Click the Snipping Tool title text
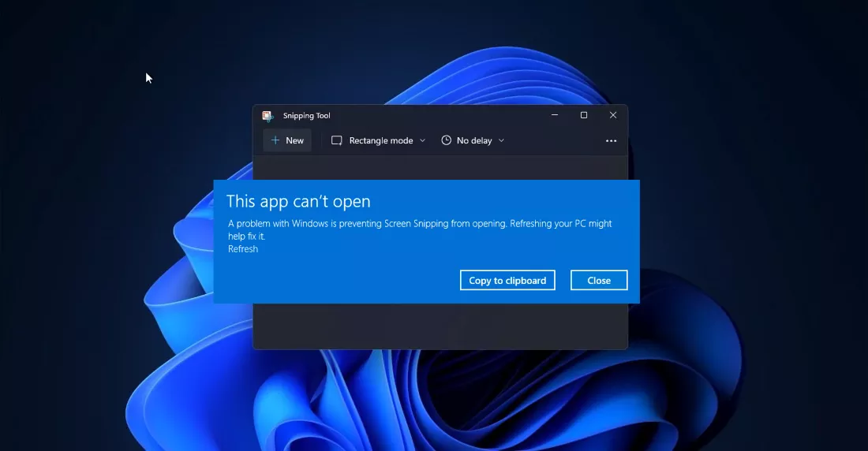Image resolution: width=868 pixels, height=451 pixels. click(x=307, y=116)
